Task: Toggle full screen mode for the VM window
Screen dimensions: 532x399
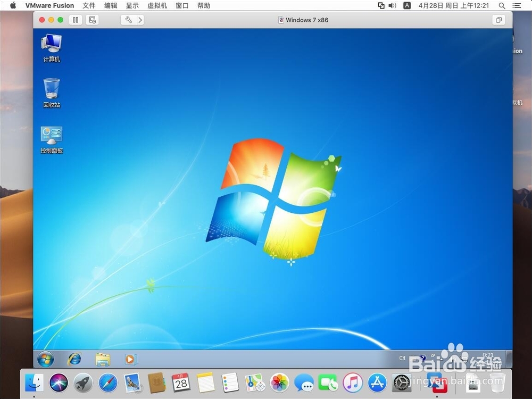Action: (498, 20)
